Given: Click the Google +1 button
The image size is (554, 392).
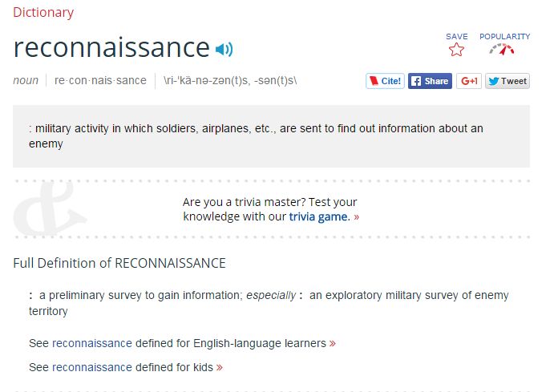Looking at the screenshot, I should tap(469, 81).
